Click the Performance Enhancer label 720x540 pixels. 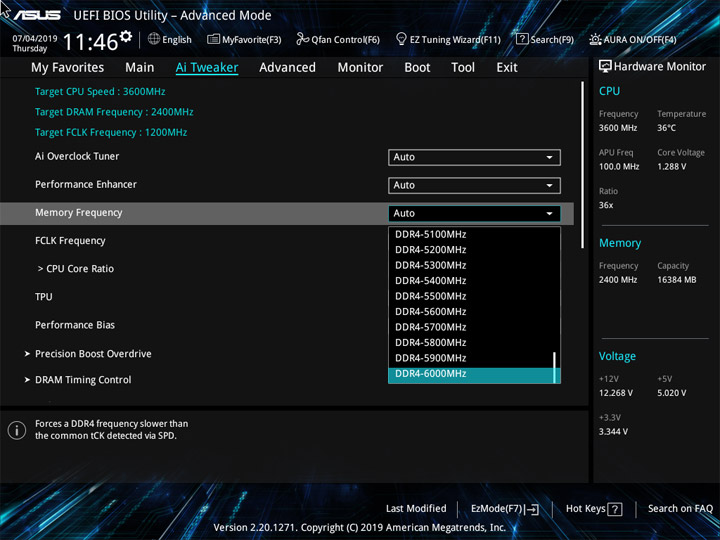86,185
